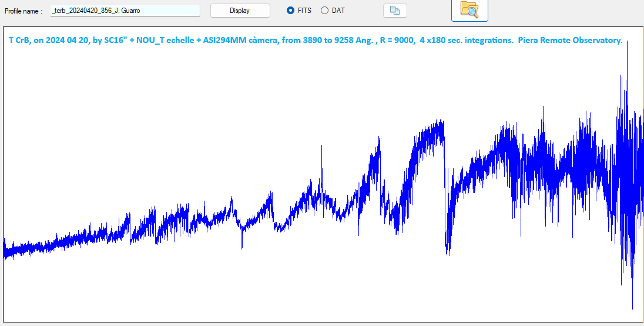Click the tallest spike at far right
This screenshot has height=326, width=644.
point(627,44)
